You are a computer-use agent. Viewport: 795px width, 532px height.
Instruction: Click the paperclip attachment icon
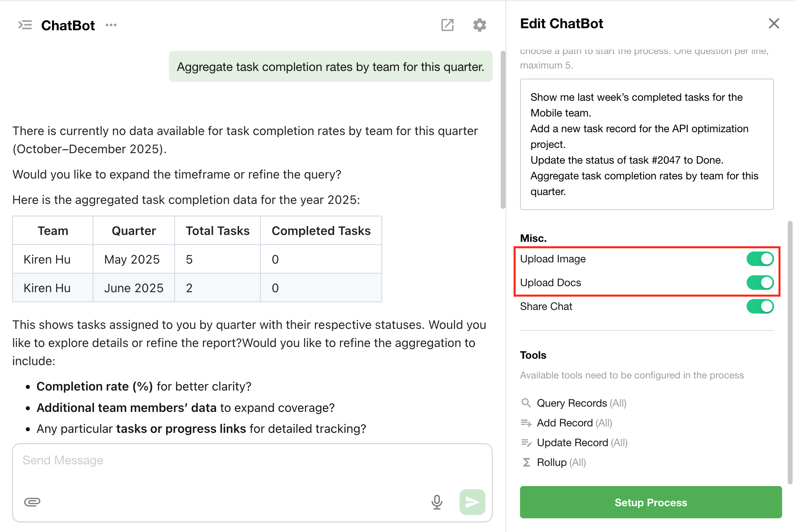(x=32, y=502)
